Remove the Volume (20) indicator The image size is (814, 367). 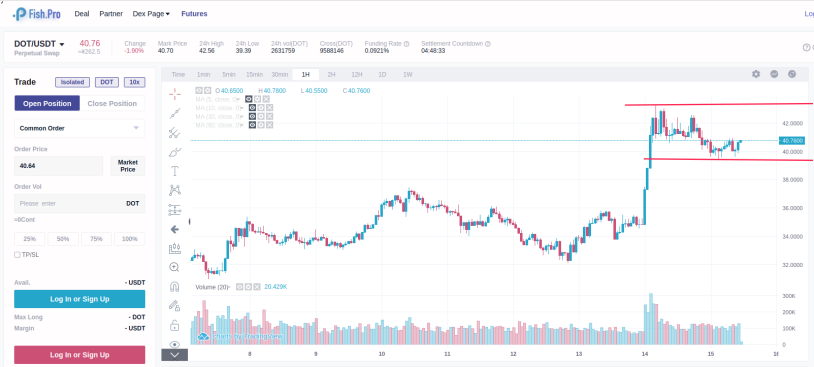tap(256, 287)
